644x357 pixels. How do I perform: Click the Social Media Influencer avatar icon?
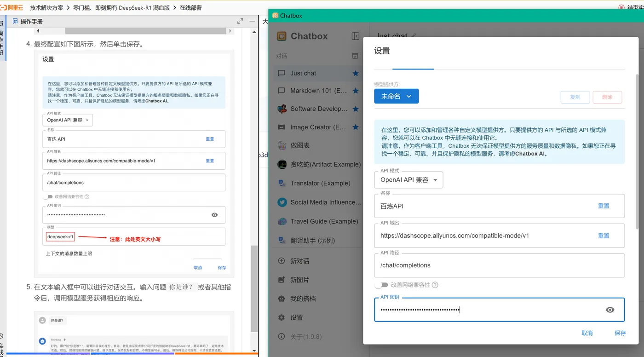tap(282, 202)
